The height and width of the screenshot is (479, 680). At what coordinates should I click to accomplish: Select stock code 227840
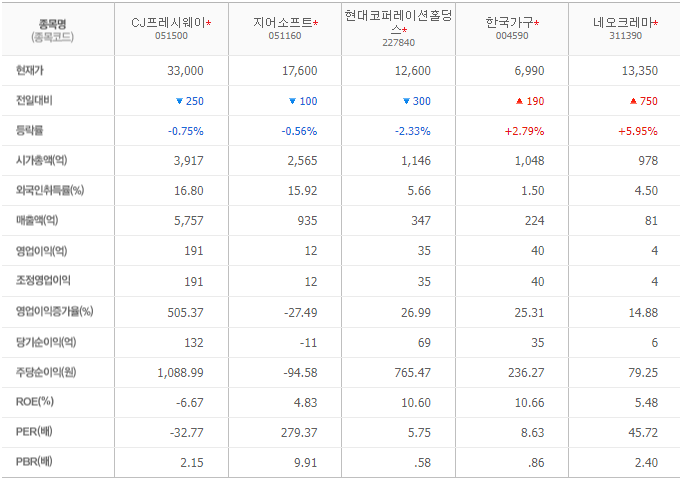(399, 43)
